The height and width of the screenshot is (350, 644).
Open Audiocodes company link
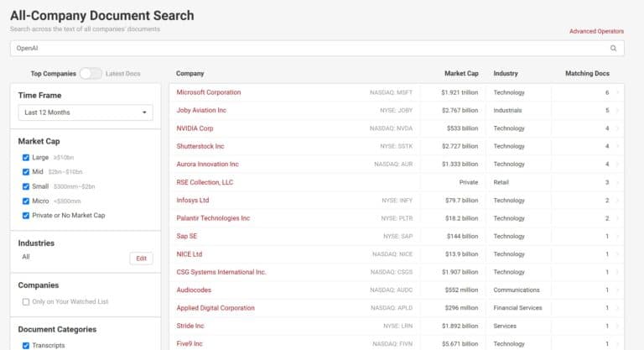pos(194,290)
